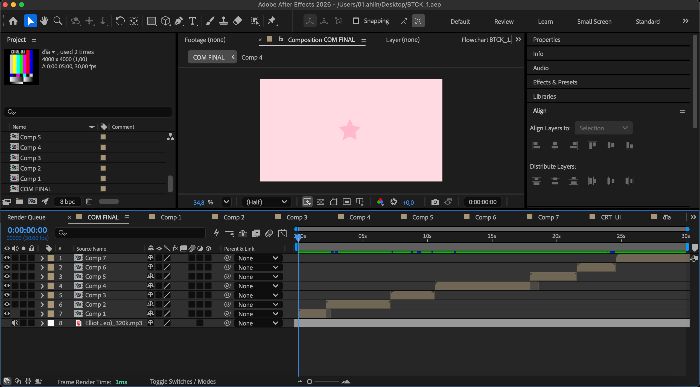Select the Hand tool in toolbar

coord(44,21)
